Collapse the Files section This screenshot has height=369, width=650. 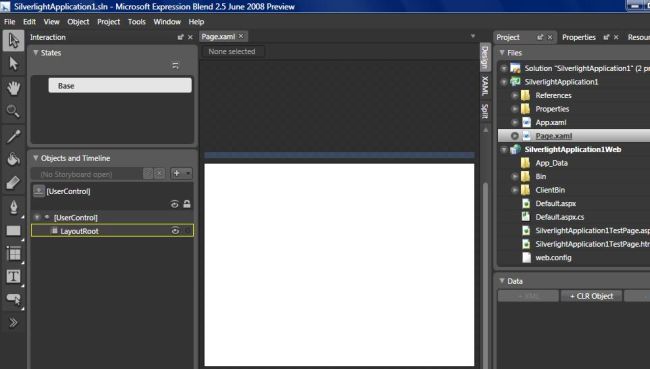pyautogui.click(x=502, y=53)
